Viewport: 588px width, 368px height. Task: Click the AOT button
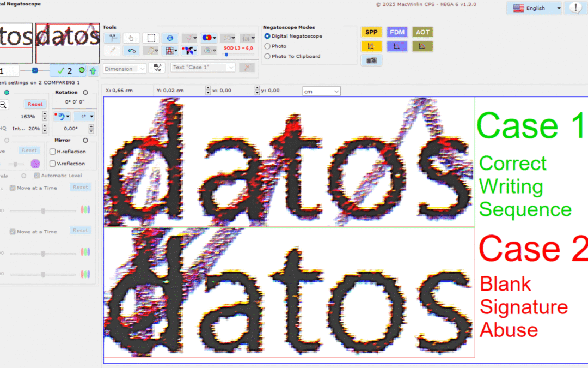coord(422,32)
